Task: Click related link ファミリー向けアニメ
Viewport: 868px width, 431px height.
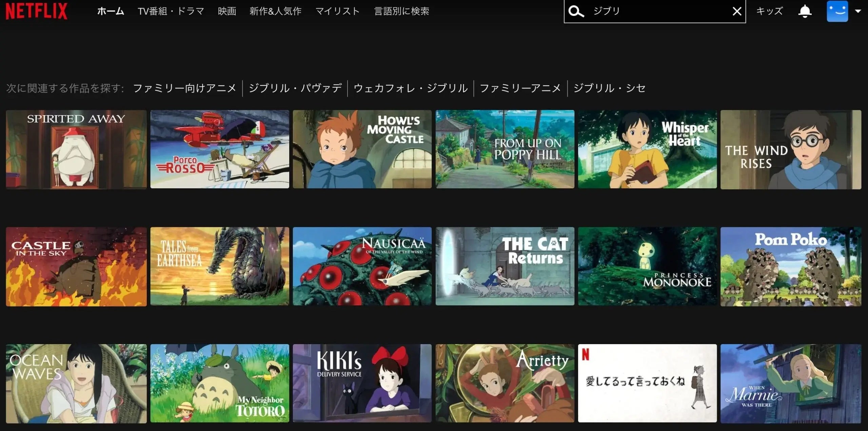Action: [184, 88]
